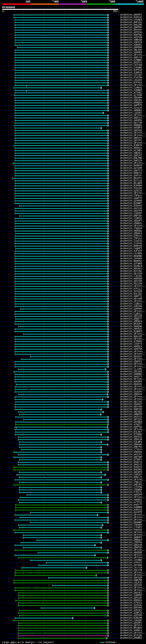Select the UniRef100_B4KS29 label
146x644 pixels.
coord(131,161)
